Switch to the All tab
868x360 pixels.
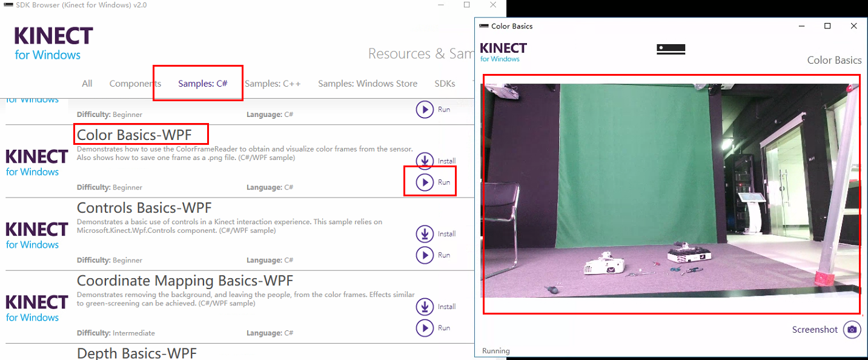click(x=87, y=84)
